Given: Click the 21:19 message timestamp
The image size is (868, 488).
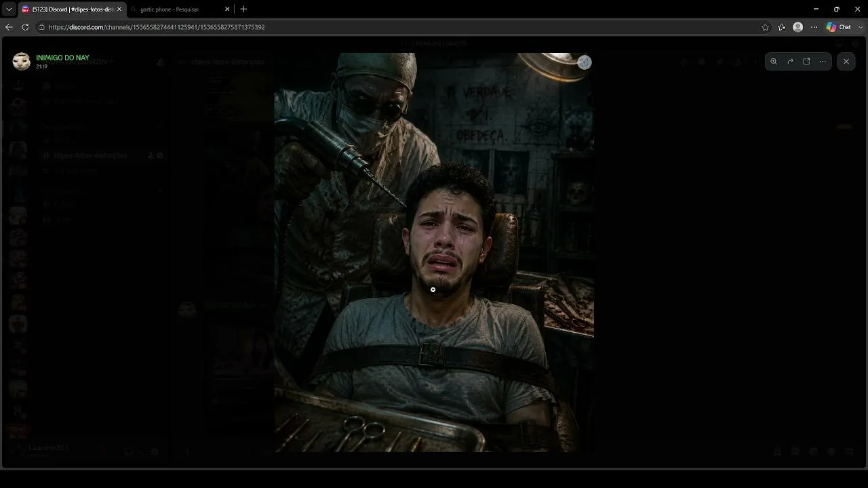Looking at the screenshot, I should pyautogui.click(x=42, y=67).
